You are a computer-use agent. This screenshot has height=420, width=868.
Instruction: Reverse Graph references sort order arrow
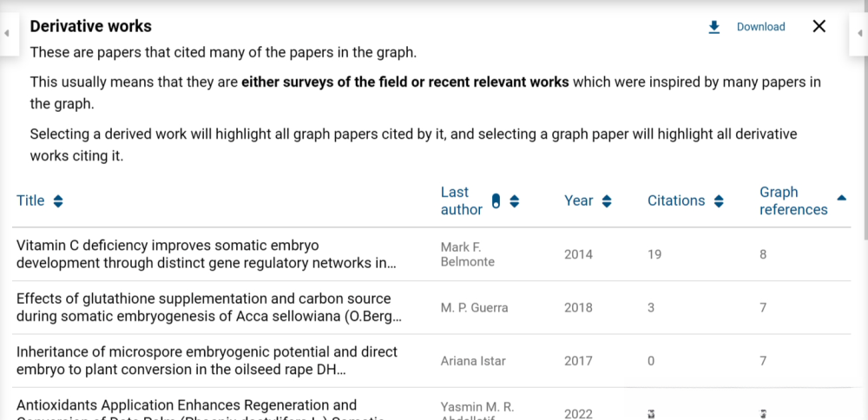coord(840,198)
